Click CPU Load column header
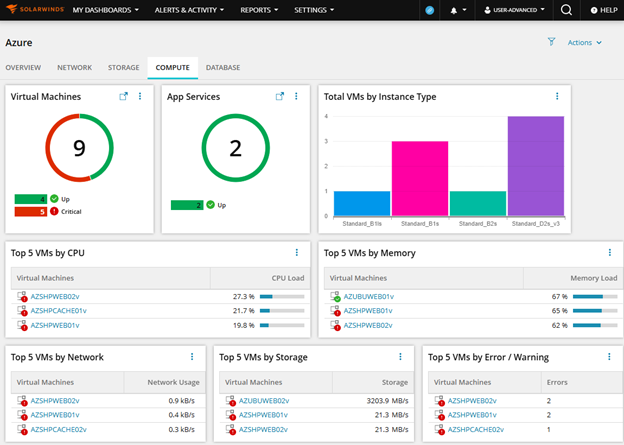The height and width of the screenshot is (445, 624). click(288, 278)
